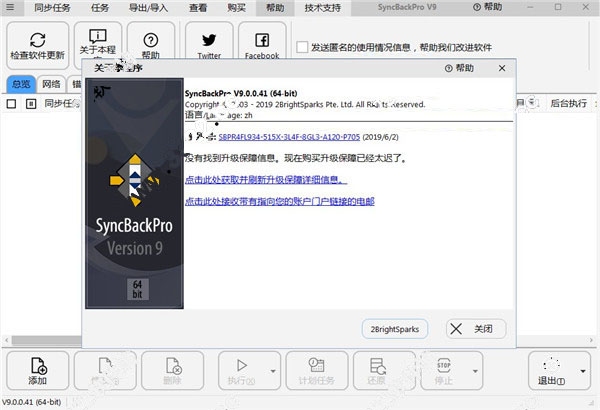The width and height of the screenshot is (600, 410).
Task: Click 检查软件更新 refresh icon
Action: tap(38, 40)
